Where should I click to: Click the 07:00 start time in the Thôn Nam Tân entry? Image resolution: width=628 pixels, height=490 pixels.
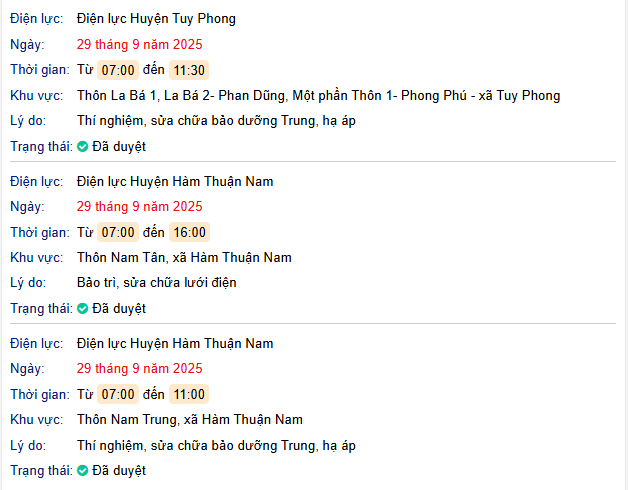(x=118, y=232)
